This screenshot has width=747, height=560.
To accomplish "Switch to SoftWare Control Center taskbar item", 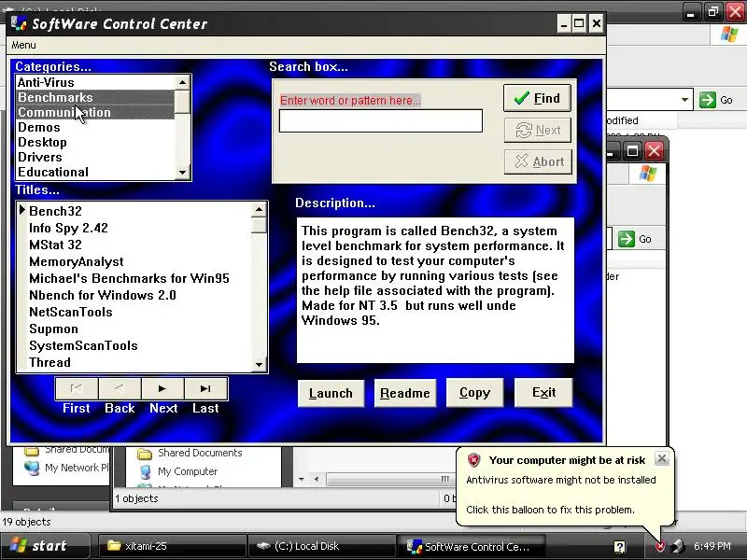I will coord(472,546).
